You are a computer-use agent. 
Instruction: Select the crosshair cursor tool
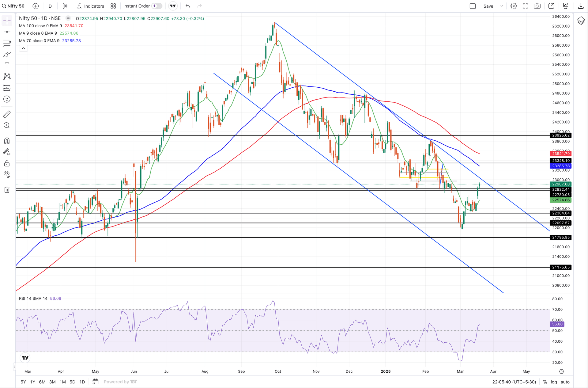click(7, 21)
